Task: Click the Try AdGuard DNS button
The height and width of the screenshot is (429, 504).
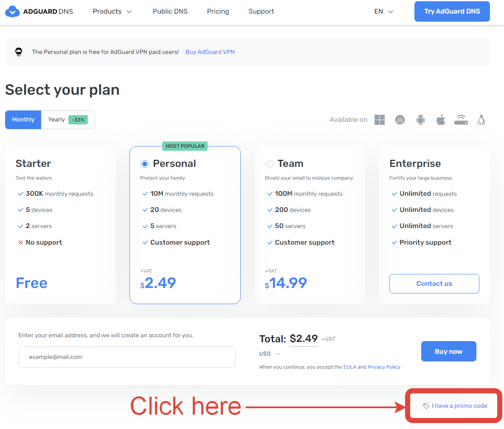Action: (452, 11)
